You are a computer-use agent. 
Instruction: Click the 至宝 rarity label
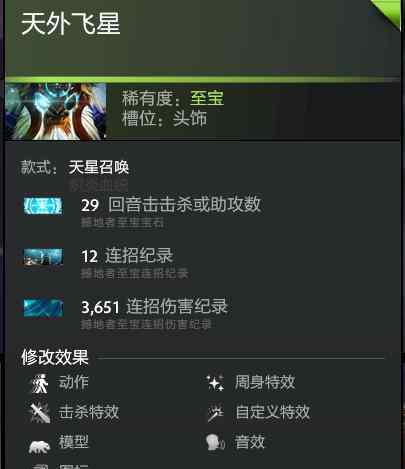tap(207, 98)
